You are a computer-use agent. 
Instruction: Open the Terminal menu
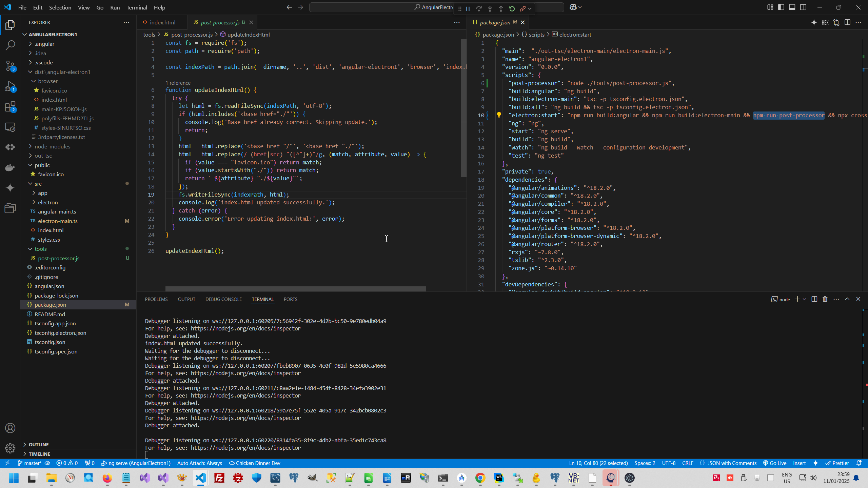pyautogui.click(x=137, y=7)
